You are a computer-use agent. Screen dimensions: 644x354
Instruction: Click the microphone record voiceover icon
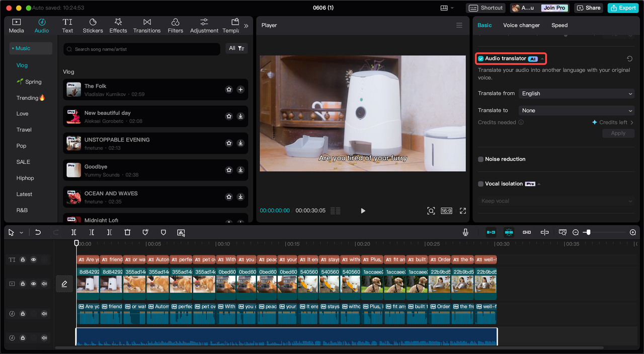(x=465, y=232)
